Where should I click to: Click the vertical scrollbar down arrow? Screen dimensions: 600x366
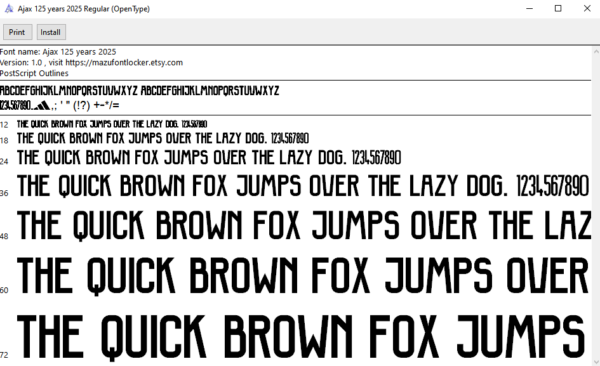(596, 361)
